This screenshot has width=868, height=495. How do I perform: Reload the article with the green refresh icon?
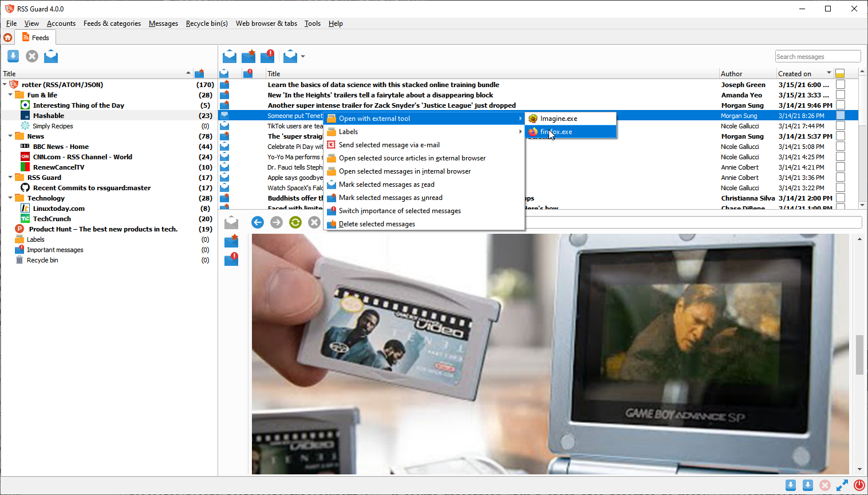coord(295,222)
